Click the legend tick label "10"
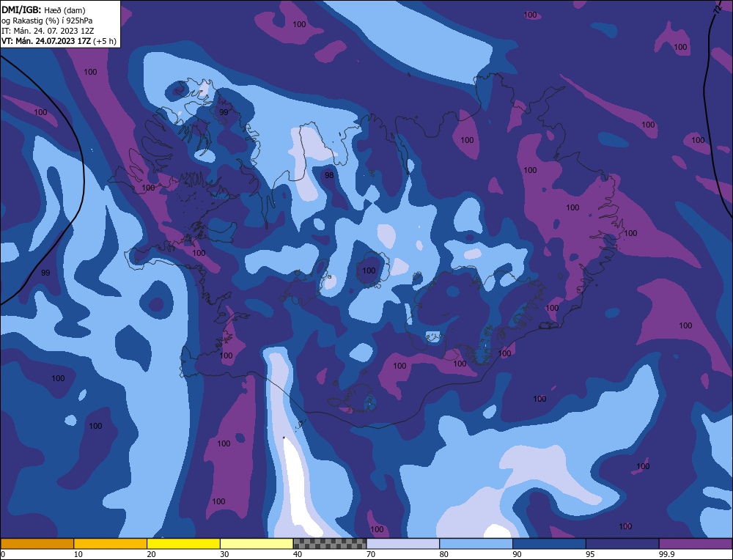This screenshot has width=733, height=560. point(78,554)
